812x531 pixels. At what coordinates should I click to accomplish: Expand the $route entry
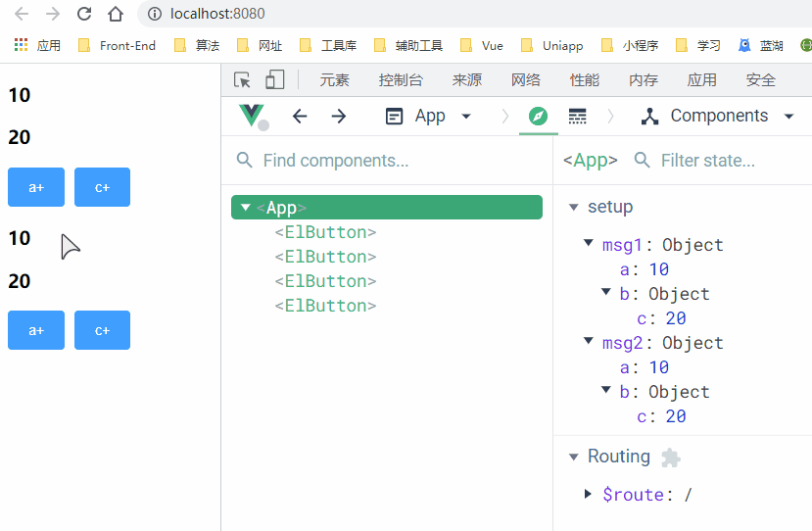point(588,494)
